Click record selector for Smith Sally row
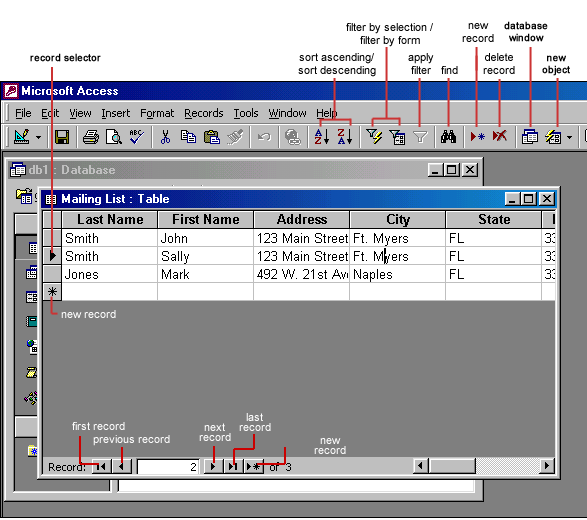The width and height of the screenshot is (587, 520). coord(52,256)
